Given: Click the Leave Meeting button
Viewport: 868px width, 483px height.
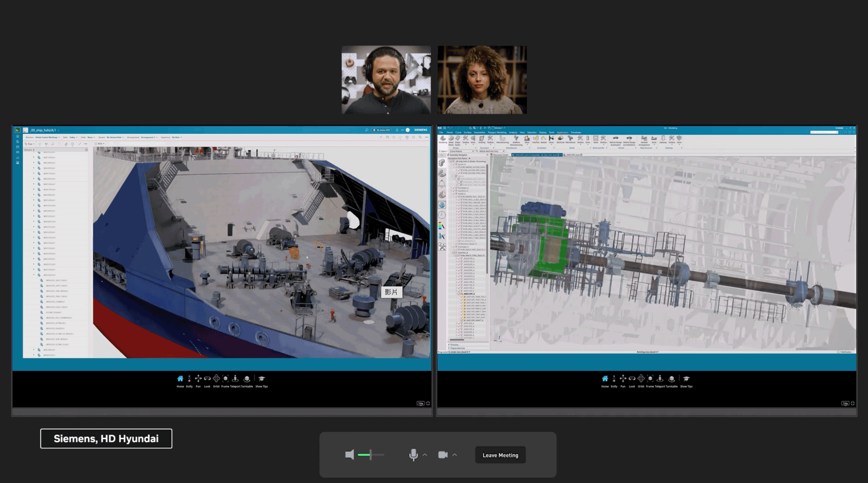Looking at the screenshot, I should (500, 455).
